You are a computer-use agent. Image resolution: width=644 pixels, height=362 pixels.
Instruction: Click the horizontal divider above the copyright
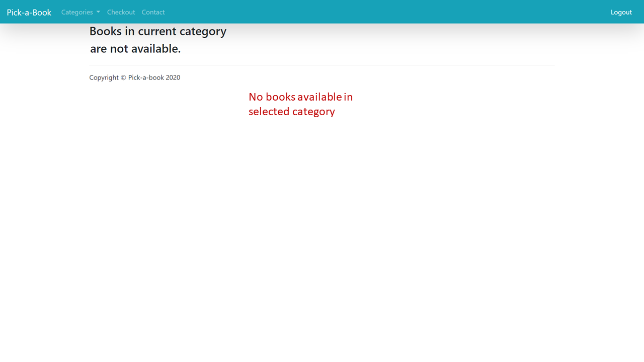pyautogui.click(x=322, y=65)
